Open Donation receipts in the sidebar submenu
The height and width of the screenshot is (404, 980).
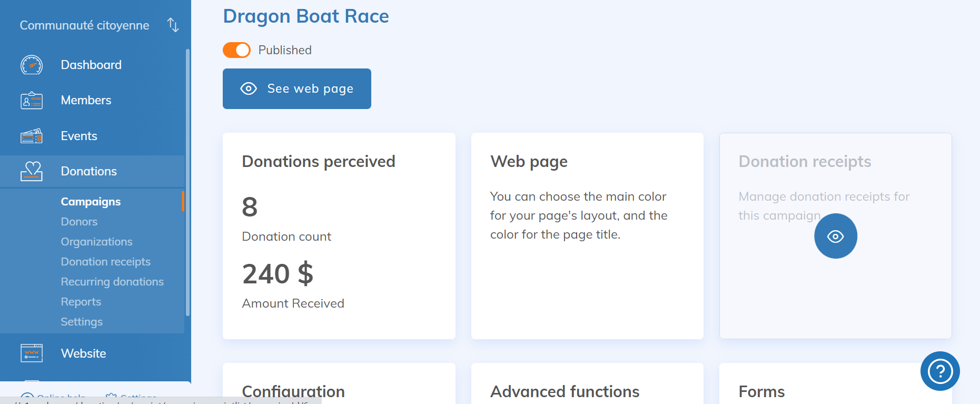(x=105, y=262)
